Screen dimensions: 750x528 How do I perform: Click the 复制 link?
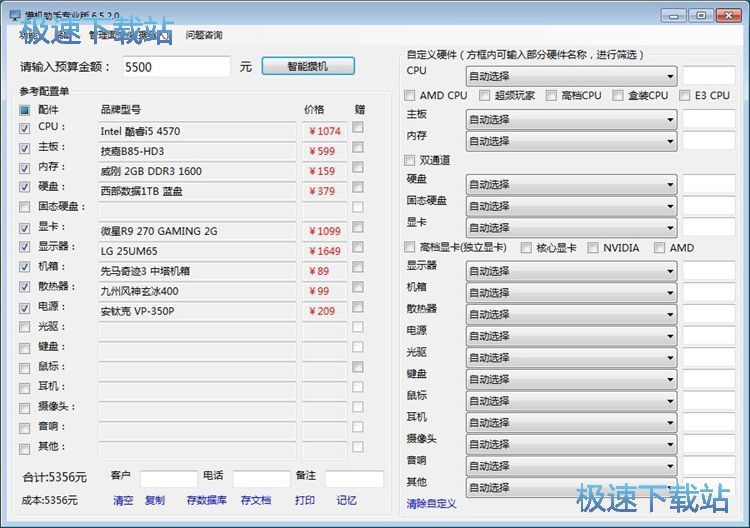point(155,500)
